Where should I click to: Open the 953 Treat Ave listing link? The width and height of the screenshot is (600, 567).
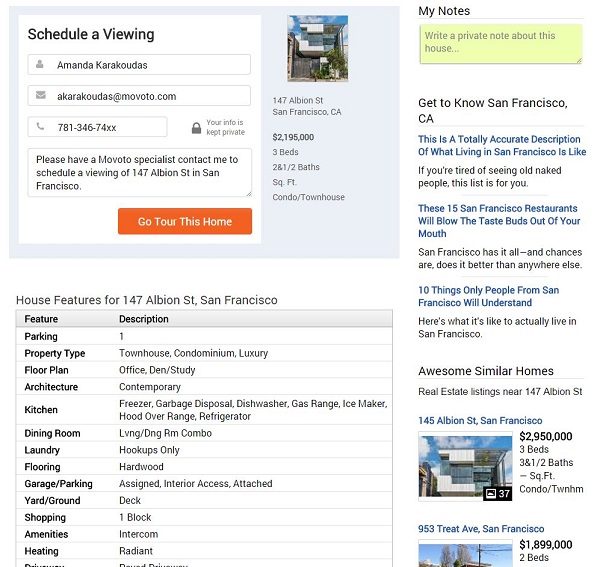point(481,529)
